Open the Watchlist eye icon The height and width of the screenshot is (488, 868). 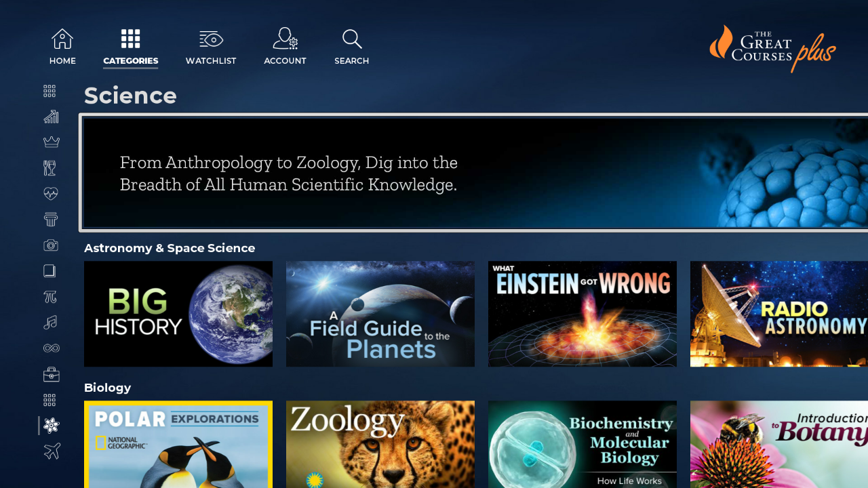(211, 39)
